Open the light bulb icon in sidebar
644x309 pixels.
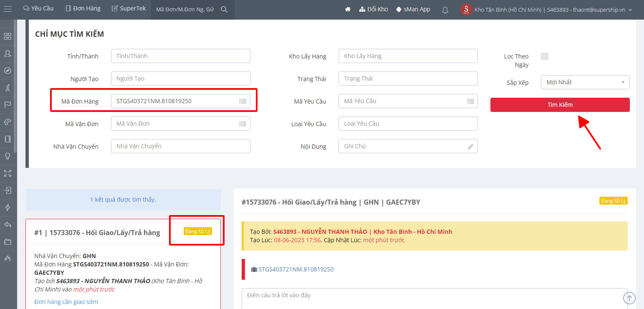[x=8, y=156]
